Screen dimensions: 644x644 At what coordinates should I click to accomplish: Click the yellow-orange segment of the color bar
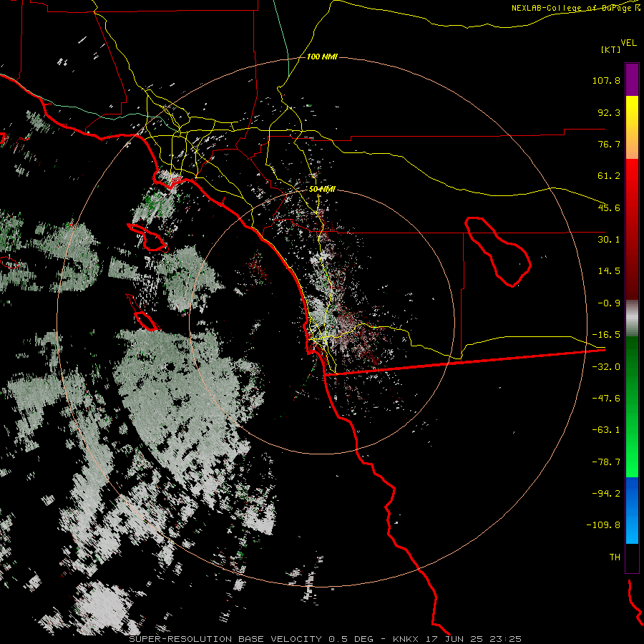632,127
